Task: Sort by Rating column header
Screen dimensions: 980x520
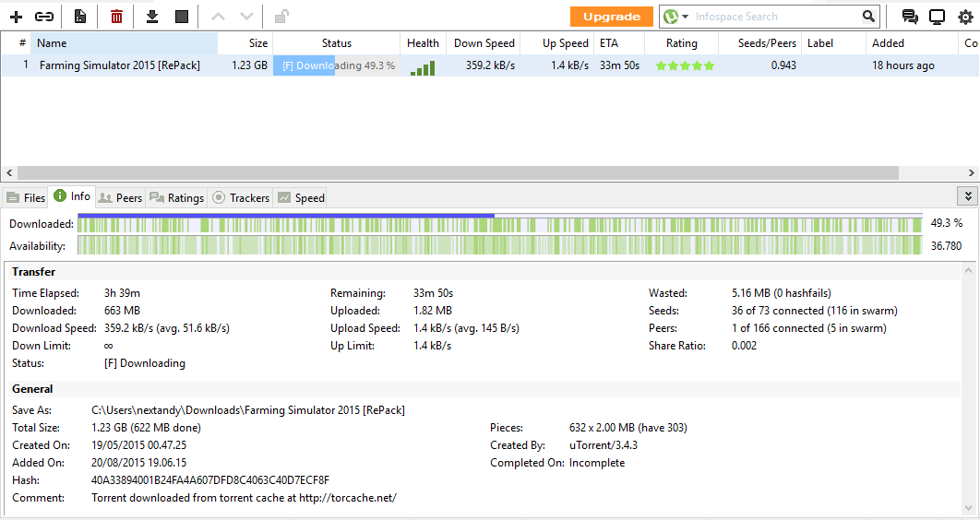Action: (681, 43)
